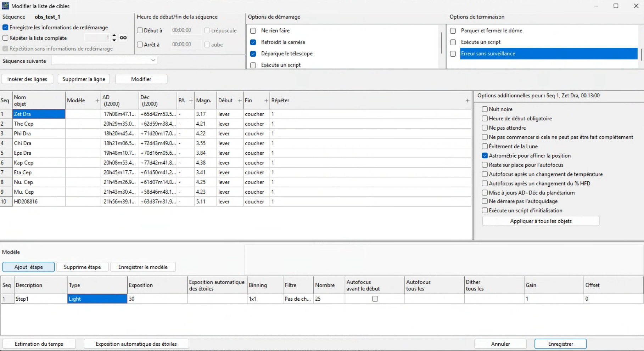Image resolution: width=644 pixels, height=351 pixels.
Task: Uncheck Déparque le télescope
Action: click(253, 54)
